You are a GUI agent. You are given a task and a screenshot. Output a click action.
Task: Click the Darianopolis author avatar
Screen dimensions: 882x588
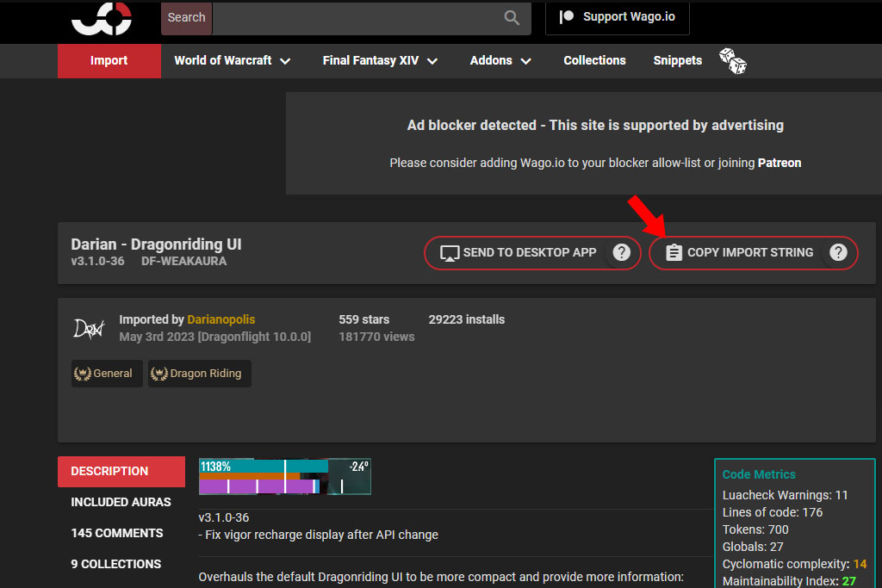click(x=89, y=328)
